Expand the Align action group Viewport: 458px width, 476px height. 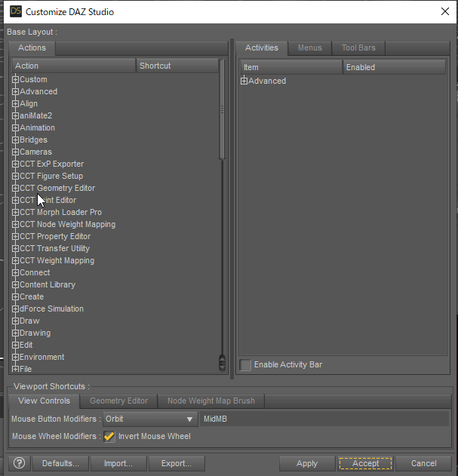[15, 103]
